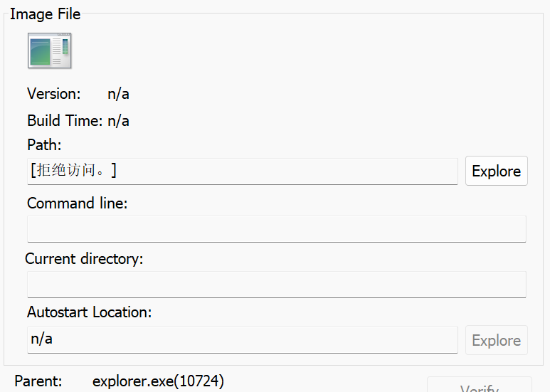Click the 拒绝访问 text inside Path box
This screenshot has width=550, height=392.
click(73, 171)
